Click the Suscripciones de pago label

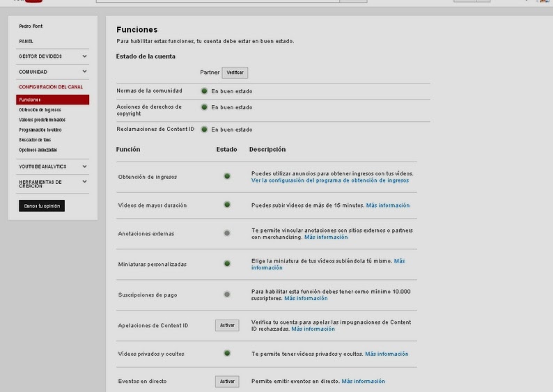[148, 295]
